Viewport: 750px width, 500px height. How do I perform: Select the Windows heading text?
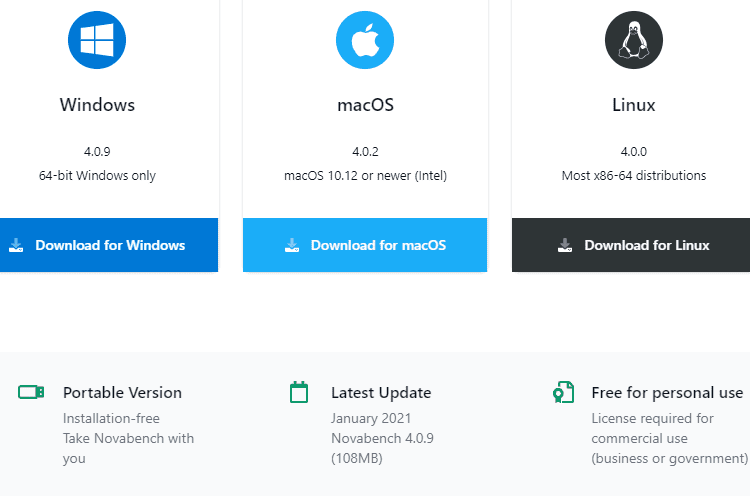point(97,105)
